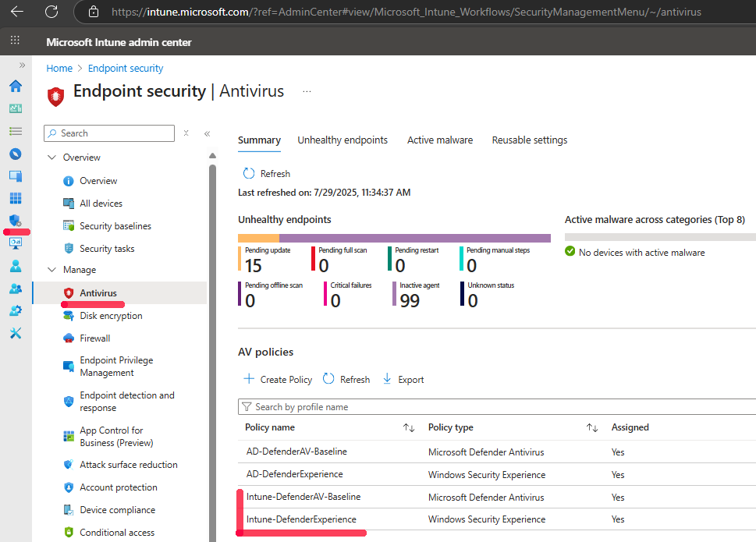Sort by Policy name arrows
756x542 pixels.
coord(409,428)
